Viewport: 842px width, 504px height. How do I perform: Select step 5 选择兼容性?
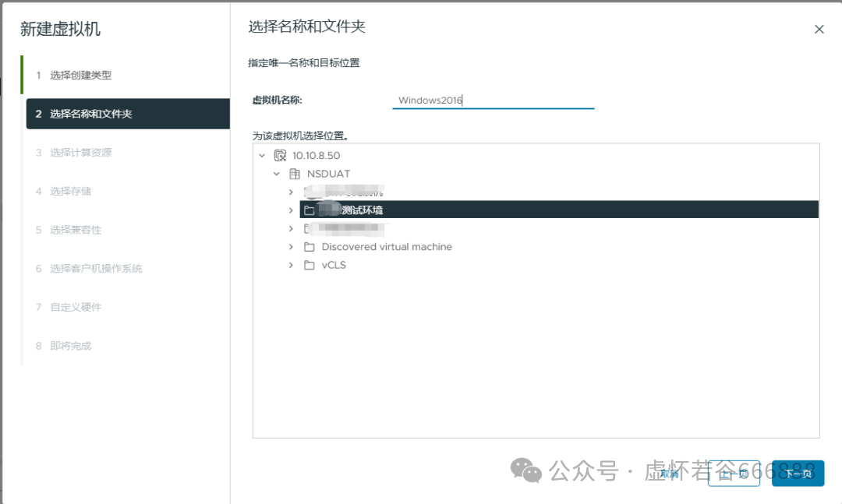tap(126, 230)
